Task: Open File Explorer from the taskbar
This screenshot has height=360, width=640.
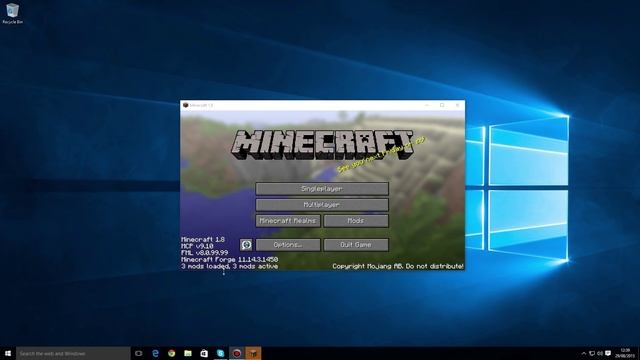Action: tap(188, 353)
